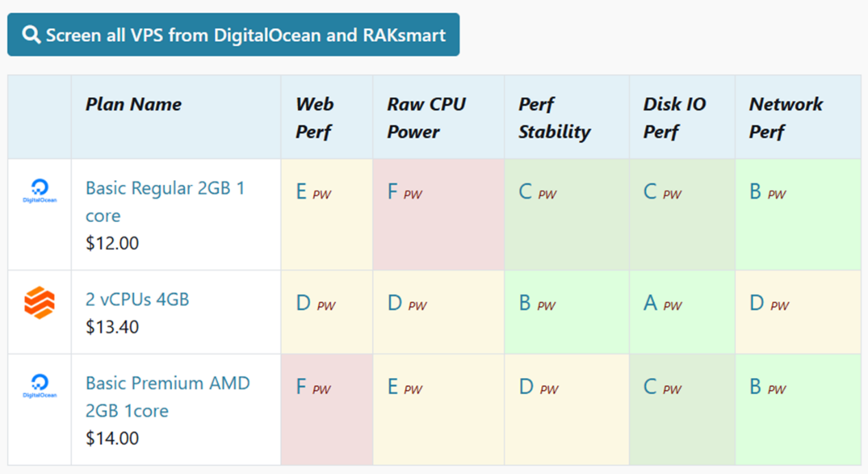
Task: Click the Web Perf E grade for Basic Regular
Action: pos(301,192)
